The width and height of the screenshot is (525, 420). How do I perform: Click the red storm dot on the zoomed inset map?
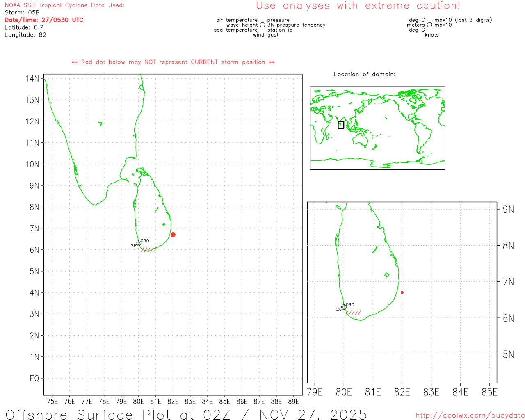(402, 292)
